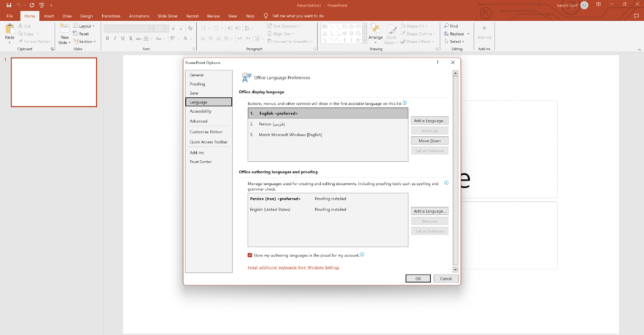Click the Move Down button
The image size is (644, 335).
(430, 141)
